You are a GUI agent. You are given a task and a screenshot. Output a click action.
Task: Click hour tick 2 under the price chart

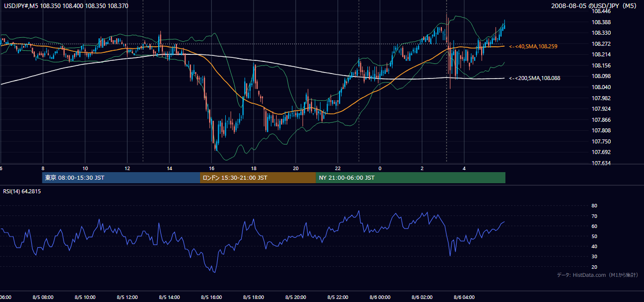tap(422, 168)
